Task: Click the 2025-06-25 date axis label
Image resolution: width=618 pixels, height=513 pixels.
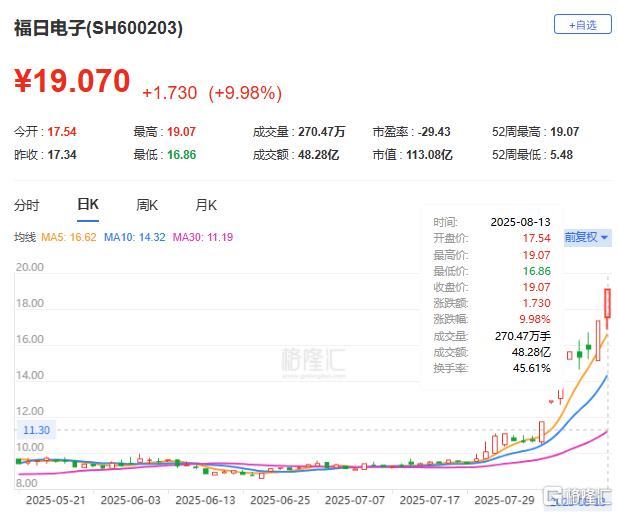Action: (x=280, y=500)
